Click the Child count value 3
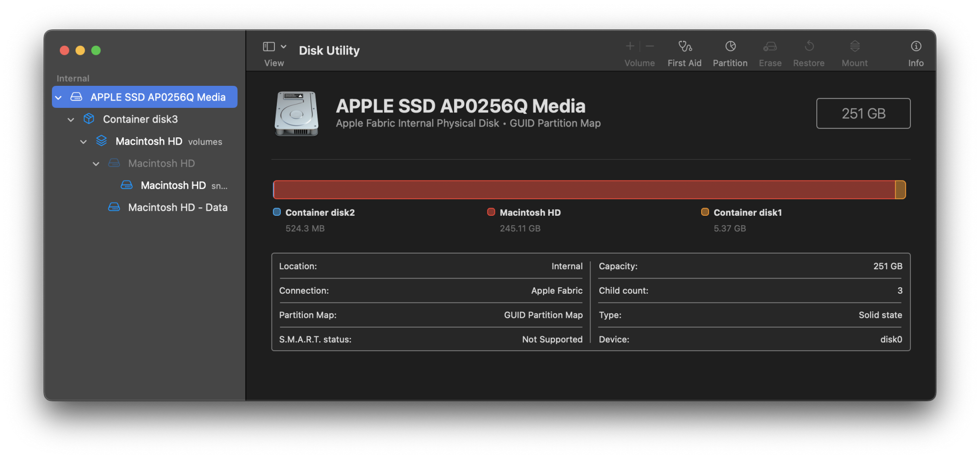This screenshot has height=459, width=980. tap(900, 291)
